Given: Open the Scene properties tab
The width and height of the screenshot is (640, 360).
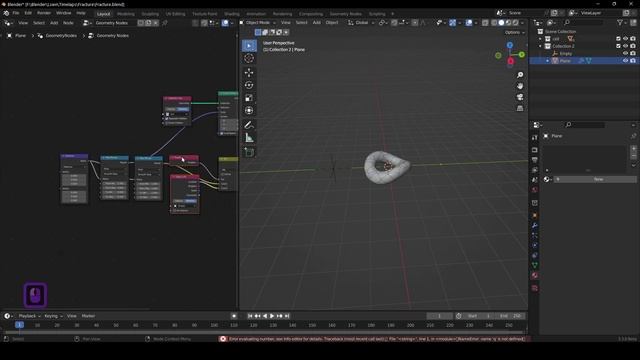Looking at the screenshot, I should [535, 180].
